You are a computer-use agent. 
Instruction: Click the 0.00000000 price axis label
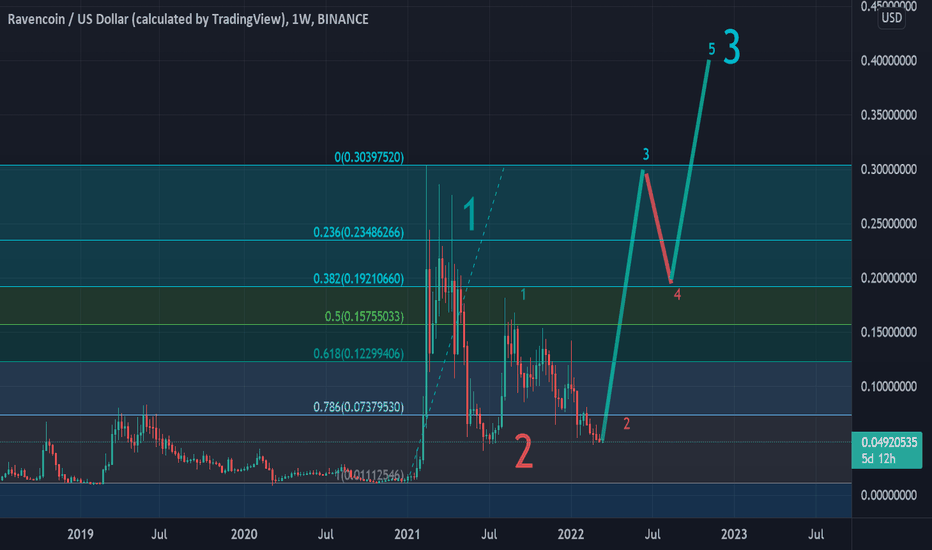pyautogui.click(x=889, y=495)
